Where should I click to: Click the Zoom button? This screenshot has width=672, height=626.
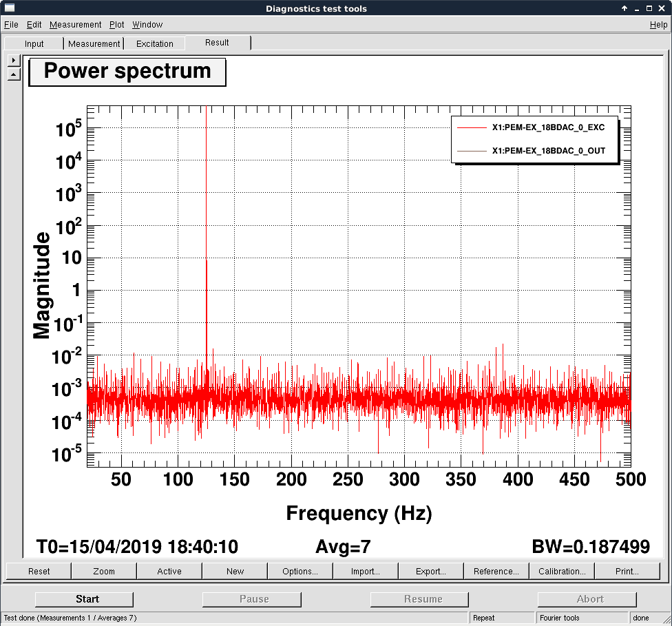(x=104, y=571)
